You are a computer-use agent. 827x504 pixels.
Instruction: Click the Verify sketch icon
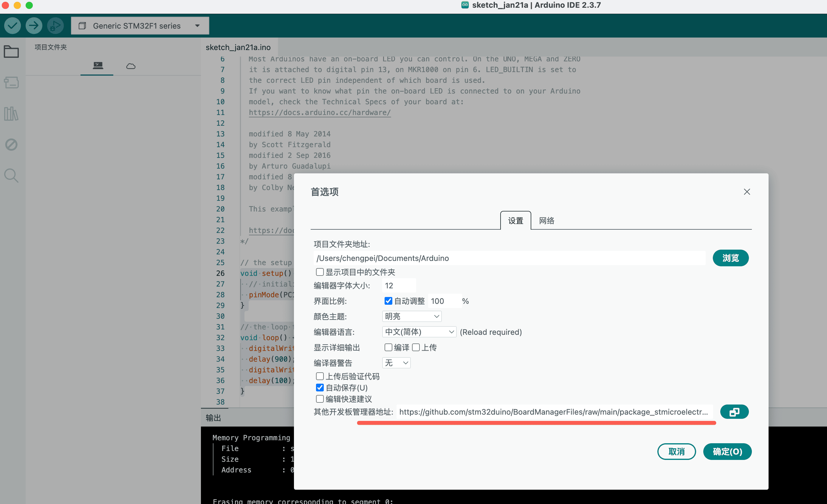pos(12,26)
